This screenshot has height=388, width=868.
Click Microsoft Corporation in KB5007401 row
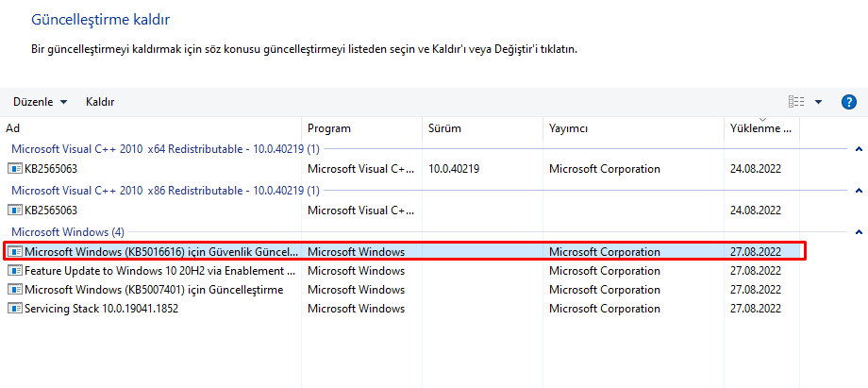pyautogui.click(x=605, y=289)
